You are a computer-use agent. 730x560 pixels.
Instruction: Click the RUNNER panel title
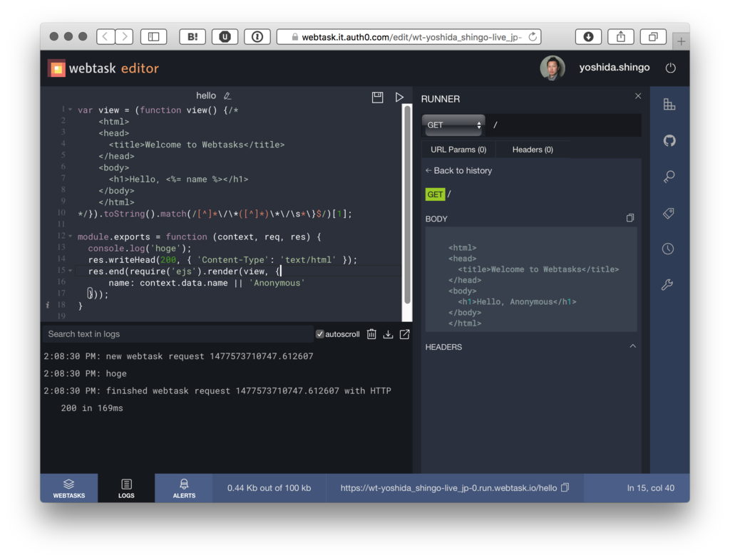(441, 99)
